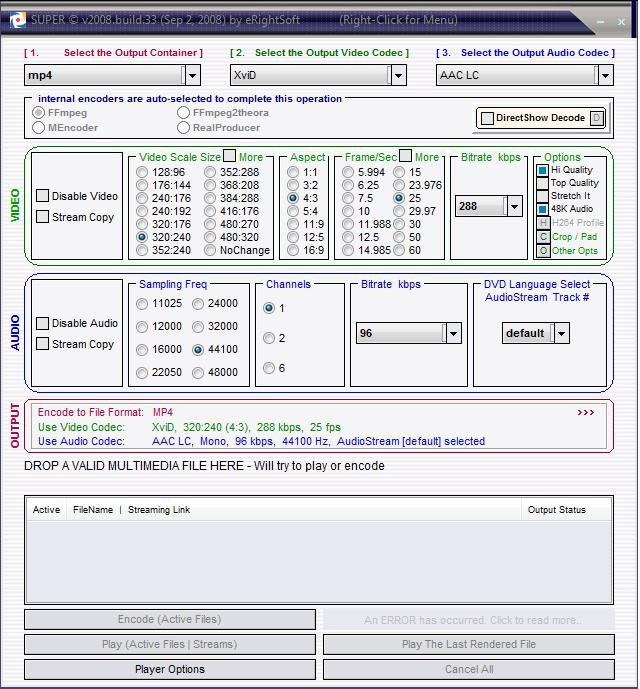Open the Output Audio Codec dropdown arrow
Screen dimensions: 640x689
pyautogui.click(x=605, y=75)
